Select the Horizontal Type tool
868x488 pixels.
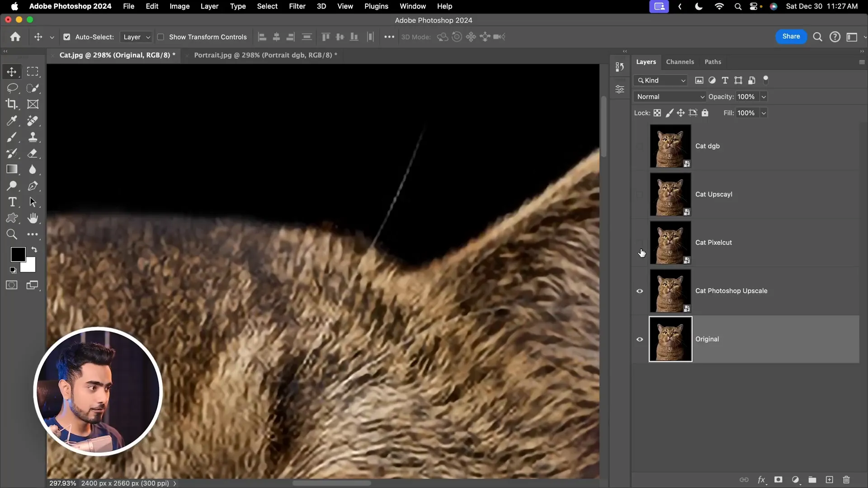12,202
